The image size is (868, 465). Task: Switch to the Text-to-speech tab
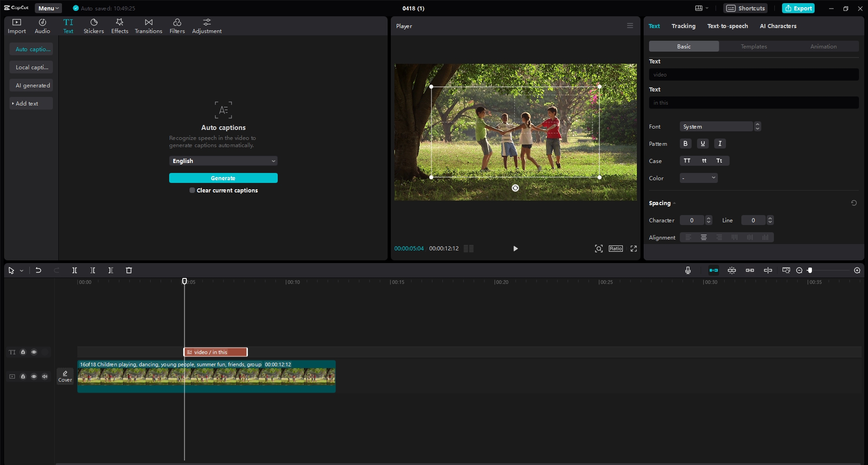[x=727, y=26]
